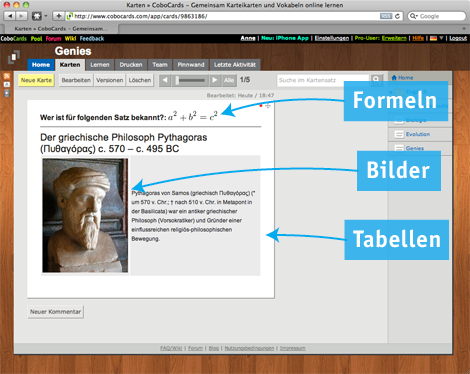Open the search engine magnifier dropdown
The width and height of the screenshot is (470, 374).
coord(413,16)
